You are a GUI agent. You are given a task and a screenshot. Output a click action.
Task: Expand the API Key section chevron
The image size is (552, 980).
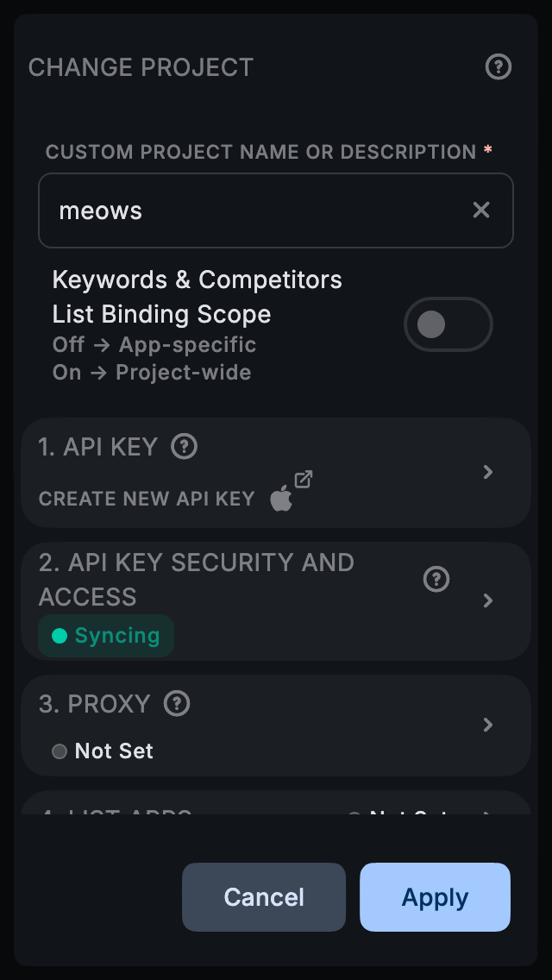tap(488, 472)
